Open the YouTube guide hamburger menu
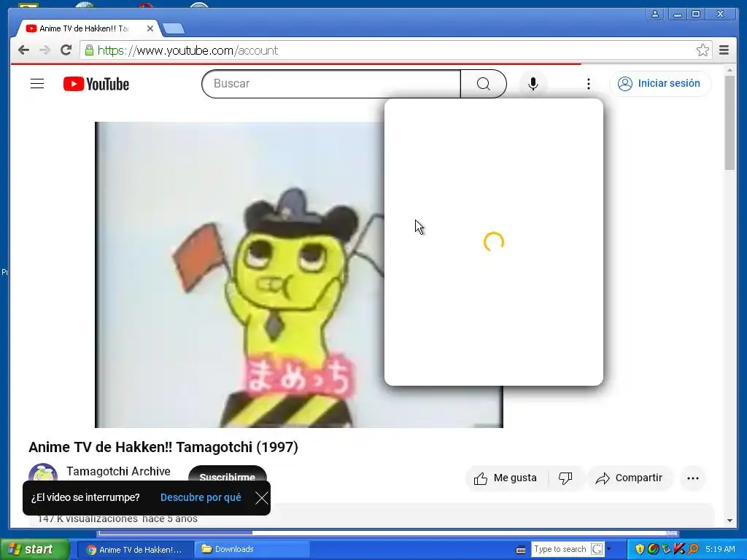Viewport: 747px width, 560px height. [x=37, y=84]
